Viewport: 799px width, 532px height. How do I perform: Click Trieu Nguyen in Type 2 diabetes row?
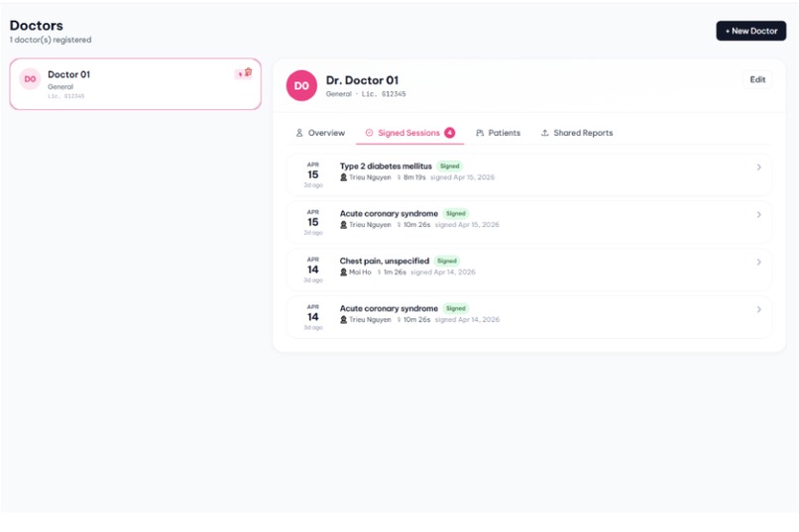coord(370,177)
